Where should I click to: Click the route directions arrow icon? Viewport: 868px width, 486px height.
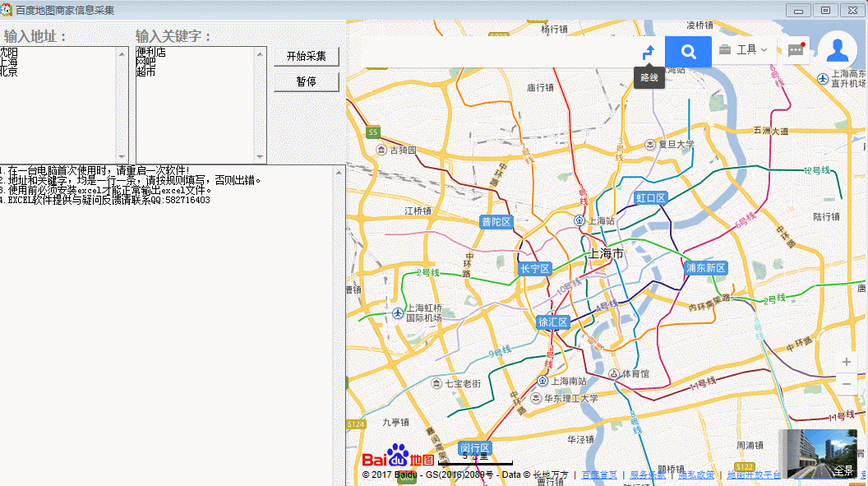coord(649,52)
